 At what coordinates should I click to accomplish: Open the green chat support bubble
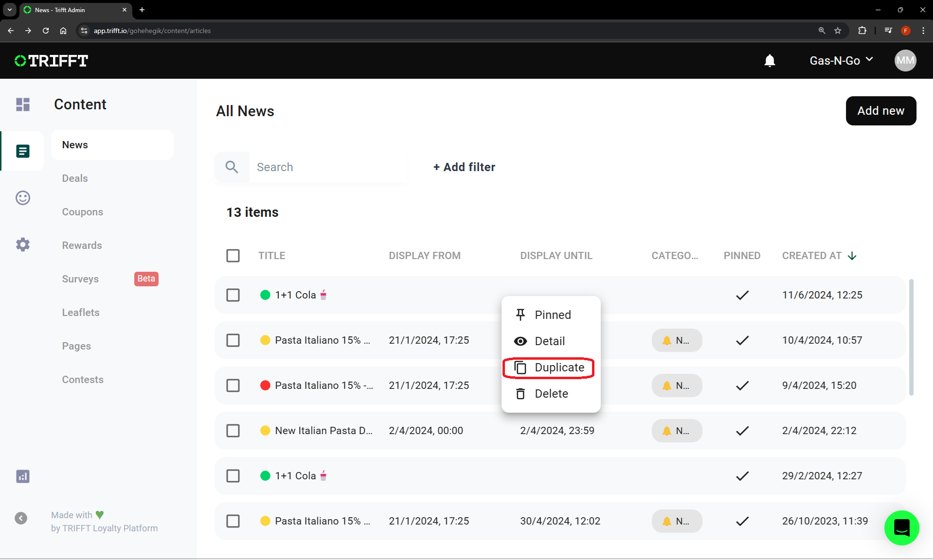tap(901, 528)
